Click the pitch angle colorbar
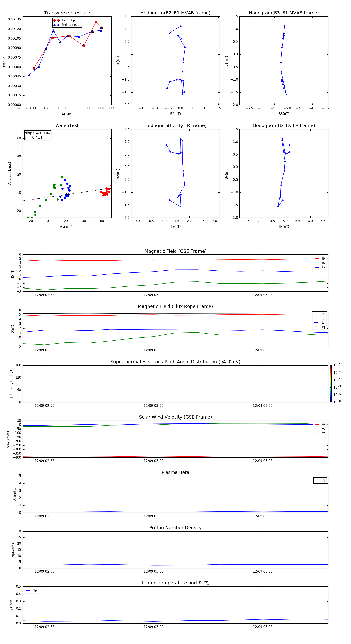351x644 pixels. (331, 384)
